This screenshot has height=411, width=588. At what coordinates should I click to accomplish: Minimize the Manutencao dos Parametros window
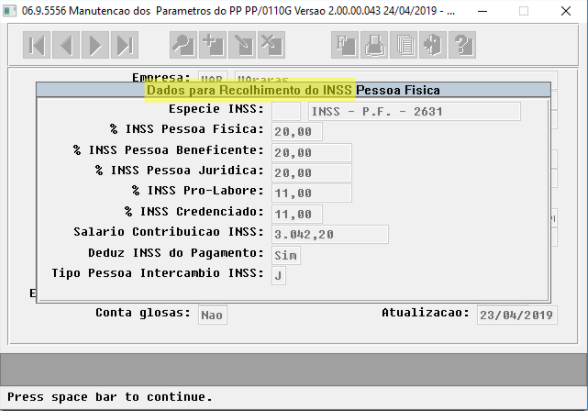[483, 11]
